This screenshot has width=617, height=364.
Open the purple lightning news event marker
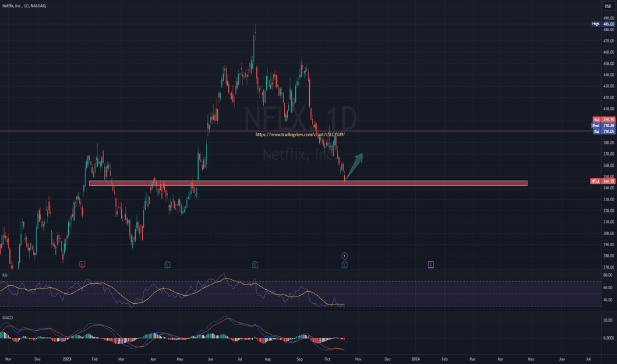[344, 255]
